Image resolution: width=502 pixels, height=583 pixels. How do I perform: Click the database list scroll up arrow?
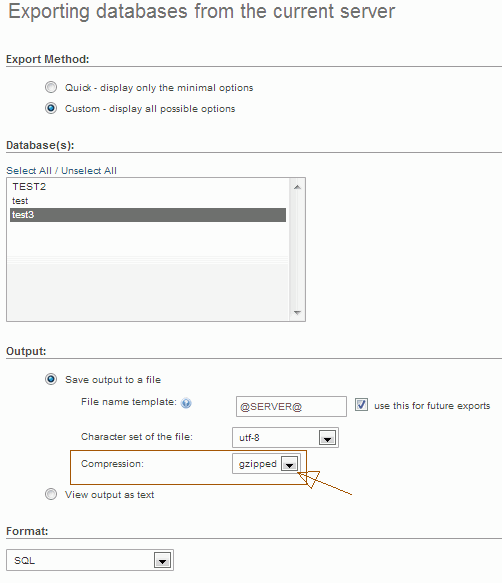tap(297, 187)
